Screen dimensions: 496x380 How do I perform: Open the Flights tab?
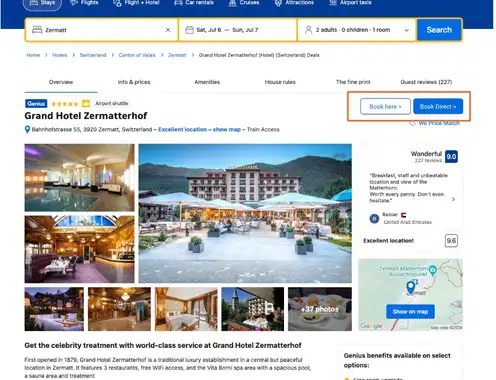84,3
